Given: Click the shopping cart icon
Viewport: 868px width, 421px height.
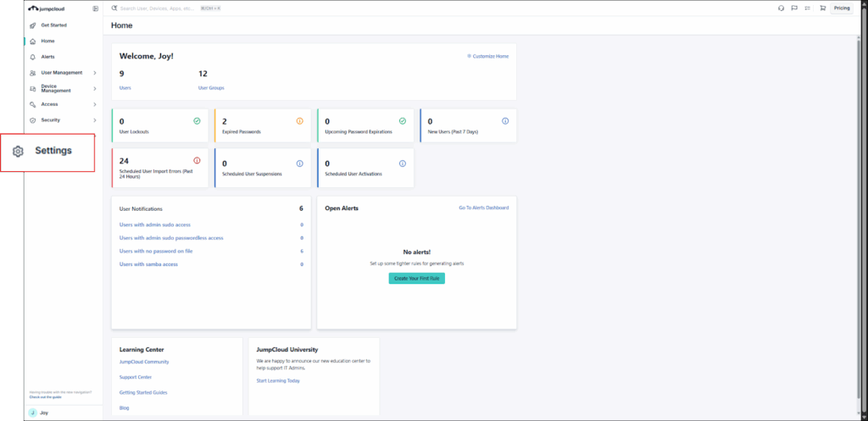Looking at the screenshot, I should 821,8.
